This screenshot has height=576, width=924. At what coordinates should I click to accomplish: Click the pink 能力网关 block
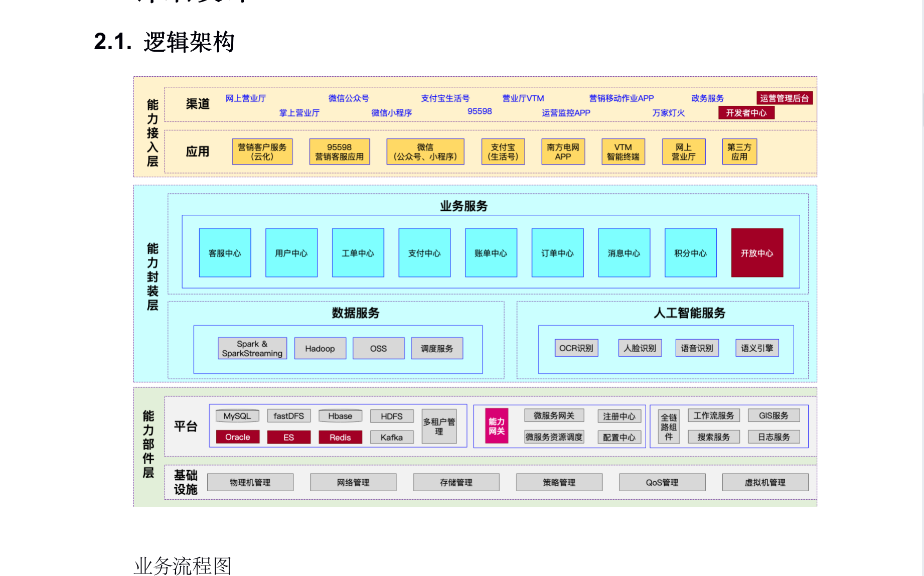497,426
